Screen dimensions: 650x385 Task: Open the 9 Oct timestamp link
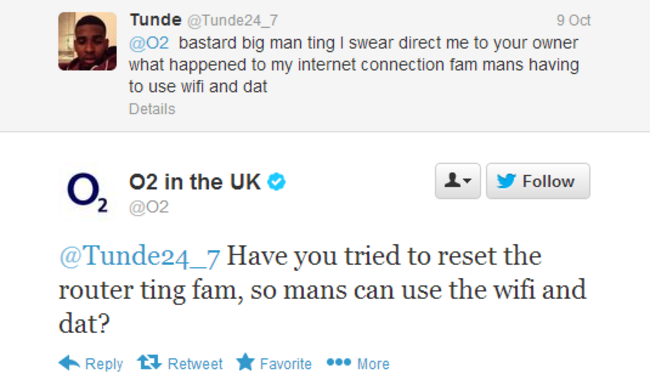pos(574,20)
